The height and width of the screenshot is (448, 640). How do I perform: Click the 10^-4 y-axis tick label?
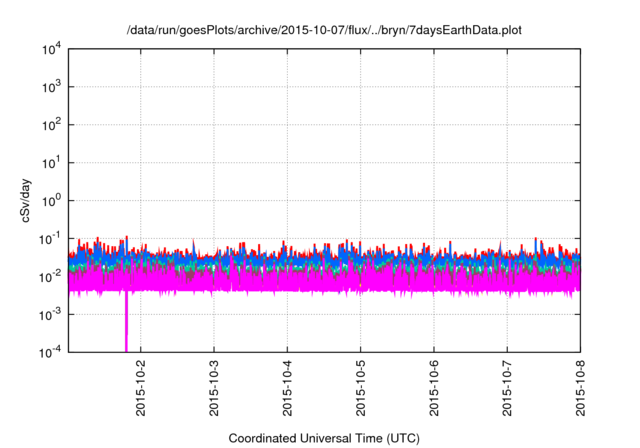coord(51,352)
